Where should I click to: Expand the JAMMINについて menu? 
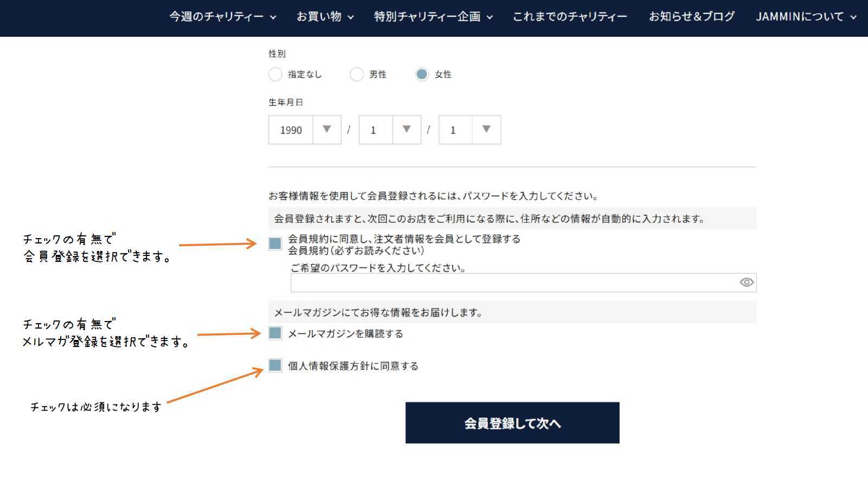pyautogui.click(x=806, y=17)
